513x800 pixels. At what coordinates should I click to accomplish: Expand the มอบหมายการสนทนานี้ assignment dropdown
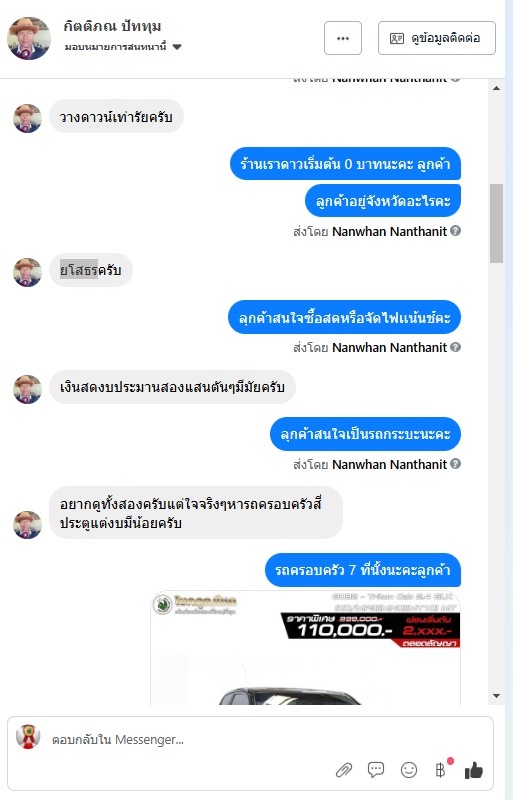[177, 47]
